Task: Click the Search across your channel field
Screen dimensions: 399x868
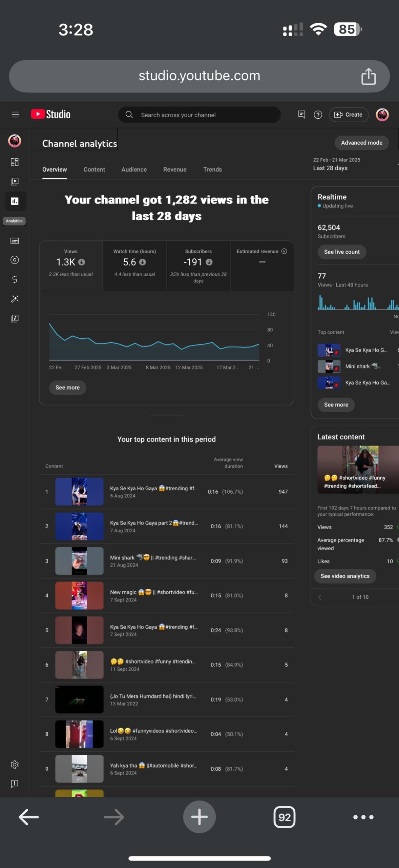Action: 199,115
